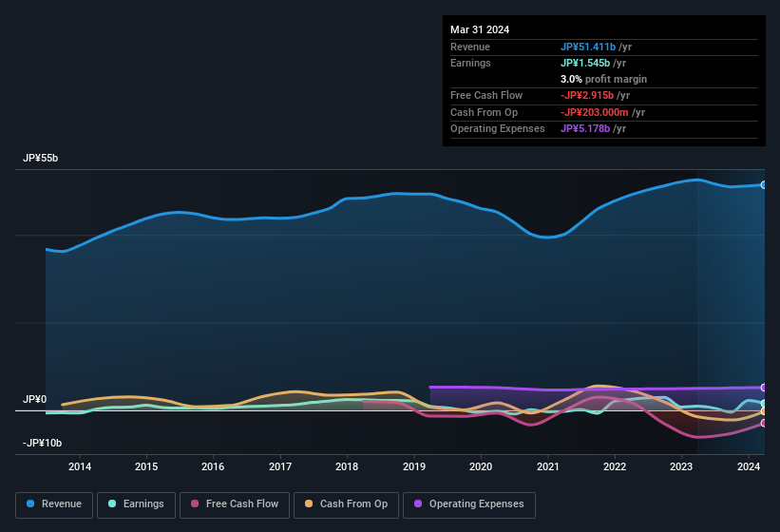Click the JP¥5.178b operating expenses value
This screenshot has width=780, height=532.
[x=585, y=129]
